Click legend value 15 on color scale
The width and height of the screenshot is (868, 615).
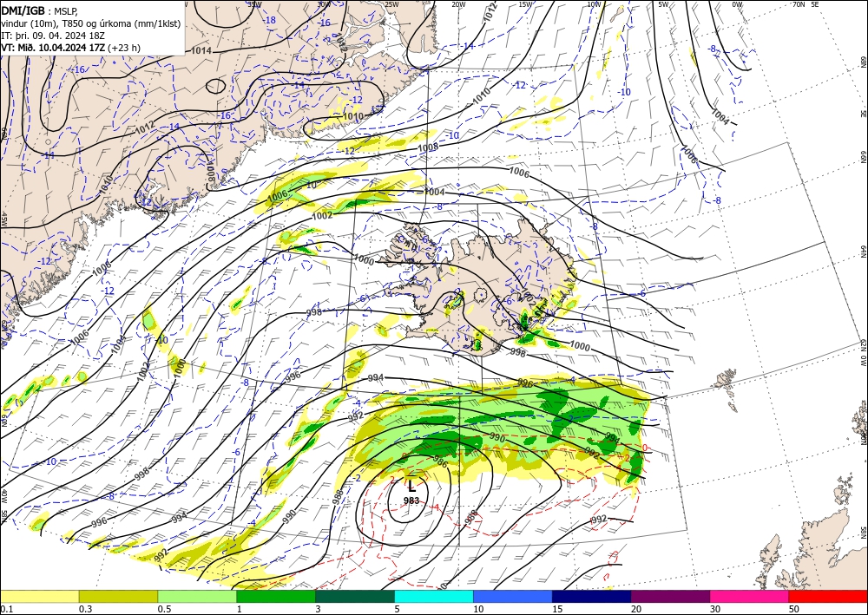pos(557,609)
